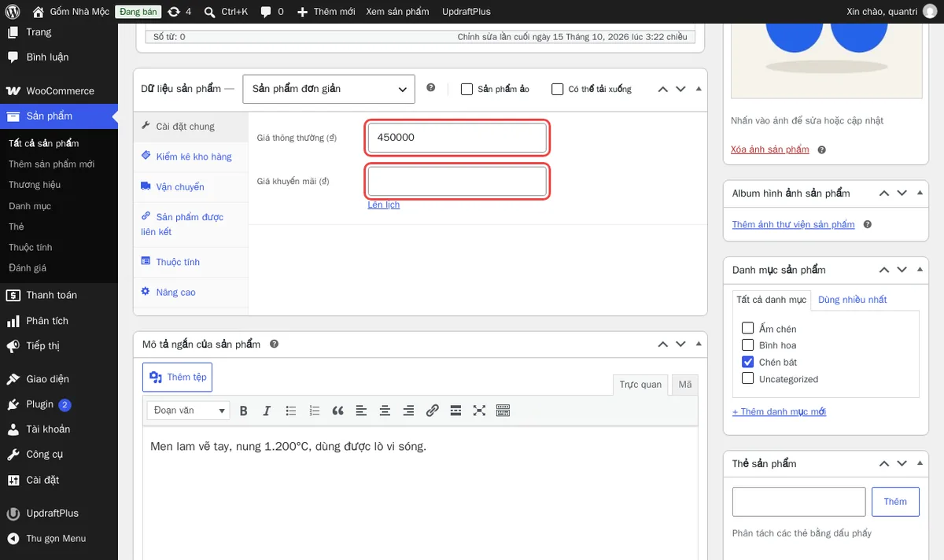Screen dimensions: 944x560
Task: Switch to Kiểm kê kho hàng tab
Action: pos(191,157)
